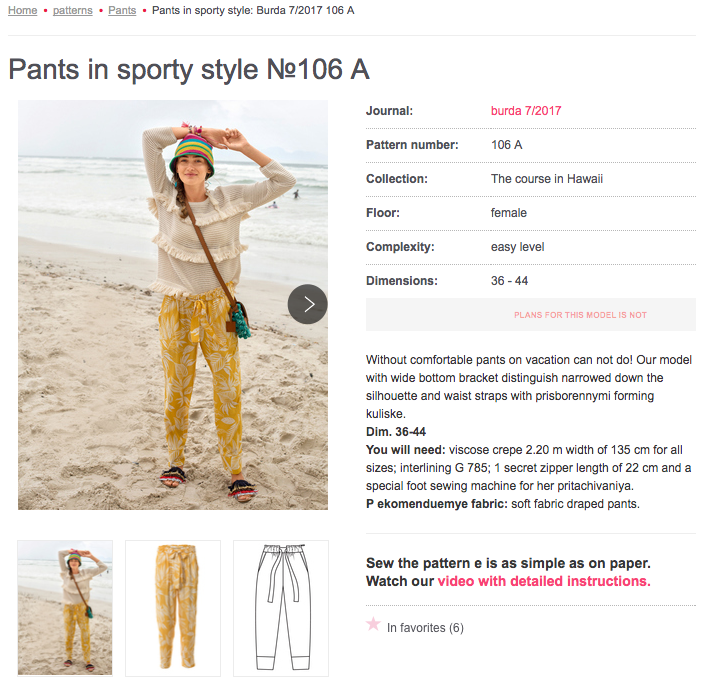Click the dimensions value 36 - 44

pos(512,281)
